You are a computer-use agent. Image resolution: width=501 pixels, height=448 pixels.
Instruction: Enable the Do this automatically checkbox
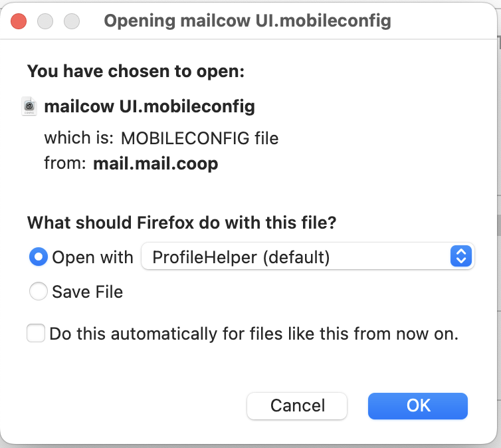(36, 333)
